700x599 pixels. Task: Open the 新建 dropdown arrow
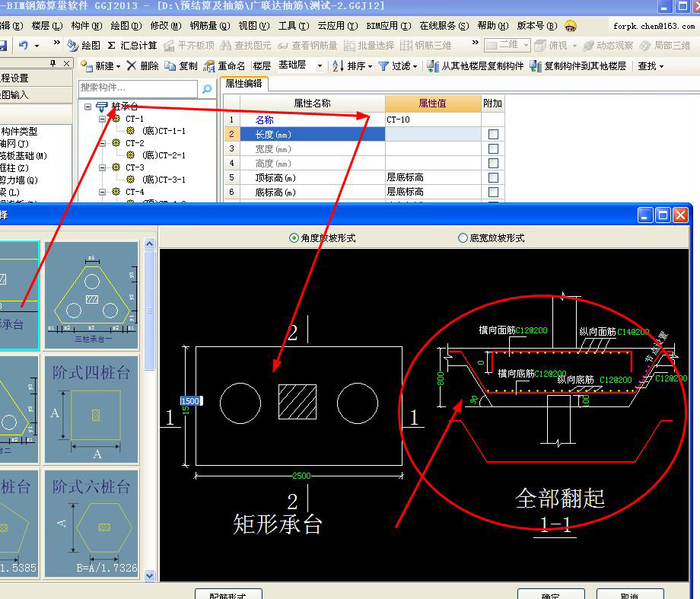pos(118,66)
